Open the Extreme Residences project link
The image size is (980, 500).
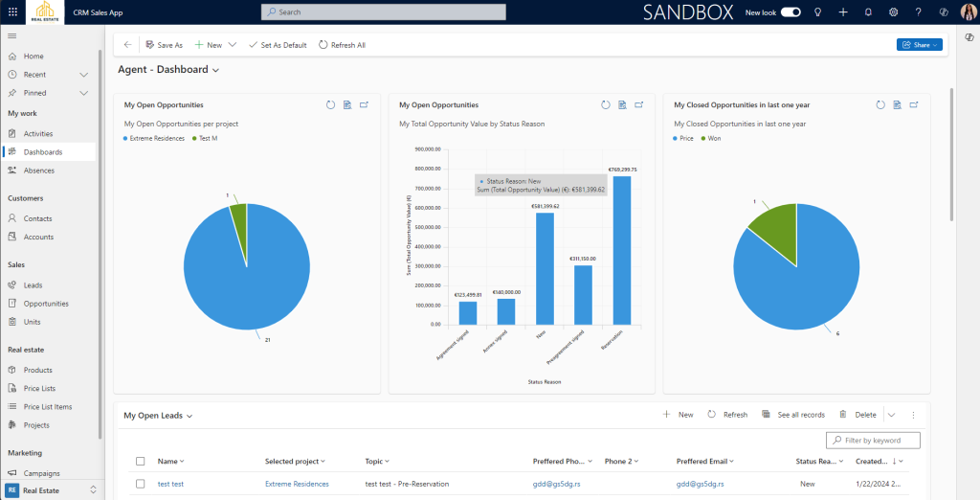pos(297,485)
